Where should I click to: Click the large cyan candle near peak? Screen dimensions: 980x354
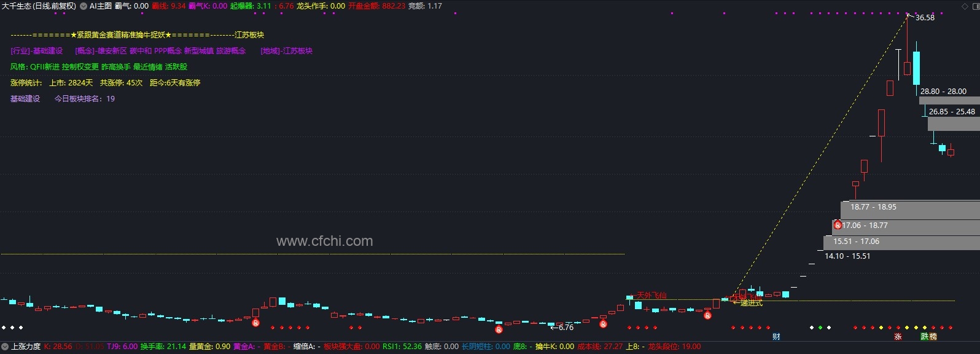pos(916,68)
